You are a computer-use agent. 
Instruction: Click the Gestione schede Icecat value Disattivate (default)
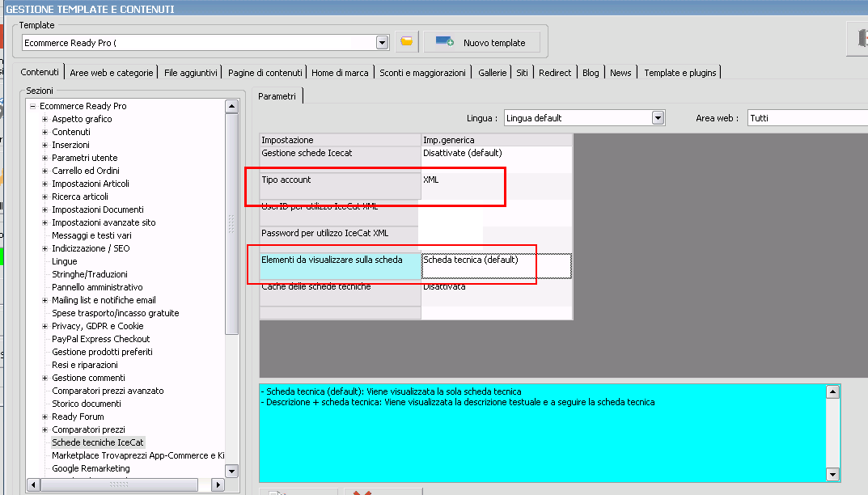tap(496, 159)
